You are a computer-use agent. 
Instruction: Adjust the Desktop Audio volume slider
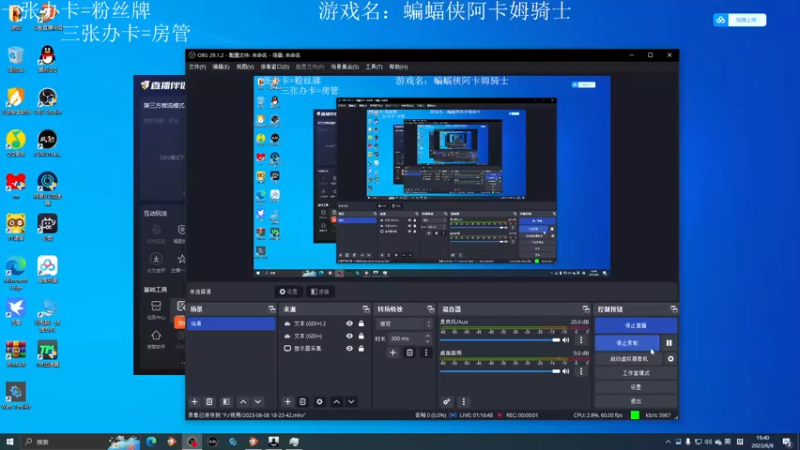tap(500, 371)
